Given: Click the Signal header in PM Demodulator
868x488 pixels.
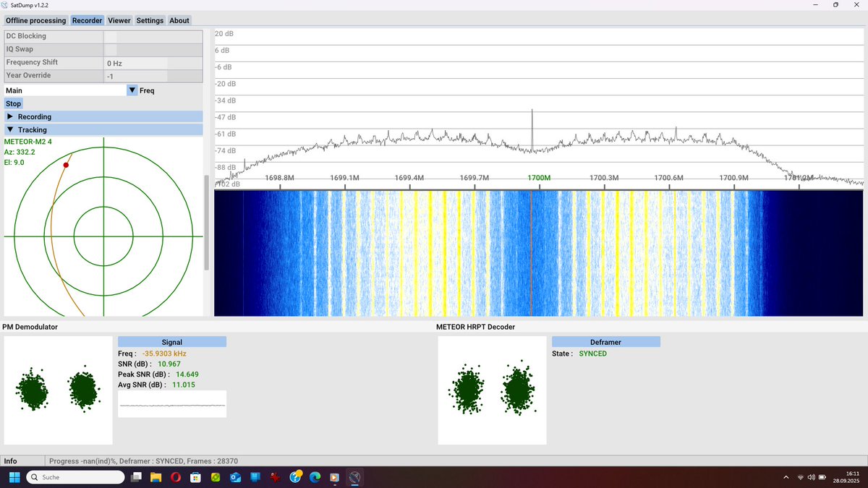Looking at the screenshot, I should click(172, 342).
